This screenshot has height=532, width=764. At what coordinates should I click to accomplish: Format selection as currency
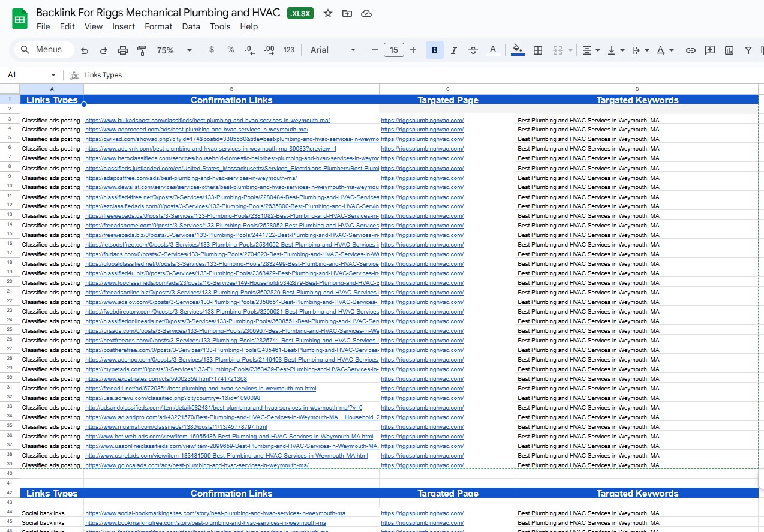click(212, 50)
